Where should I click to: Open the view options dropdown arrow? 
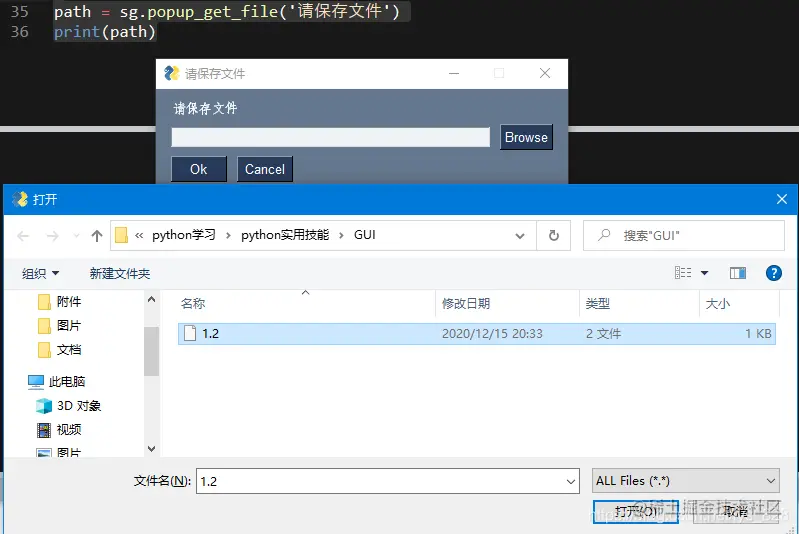[x=704, y=273]
